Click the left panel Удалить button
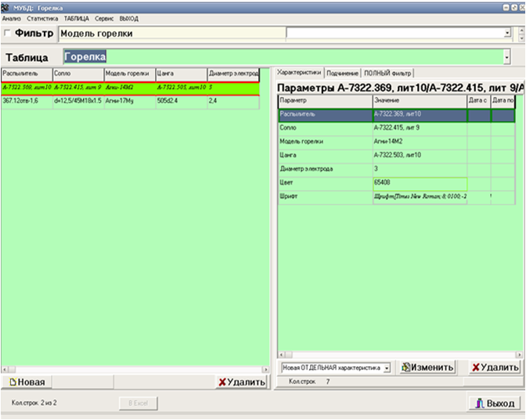The height and width of the screenshot is (420, 526). click(x=242, y=382)
